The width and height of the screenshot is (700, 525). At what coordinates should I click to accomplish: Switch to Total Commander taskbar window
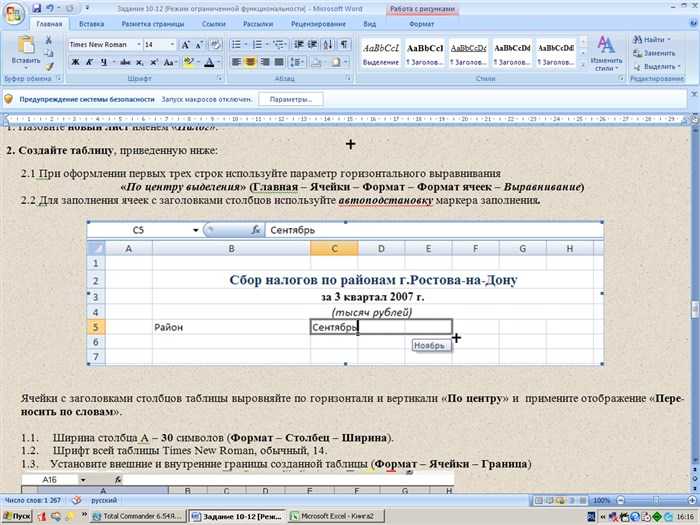(138, 517)
